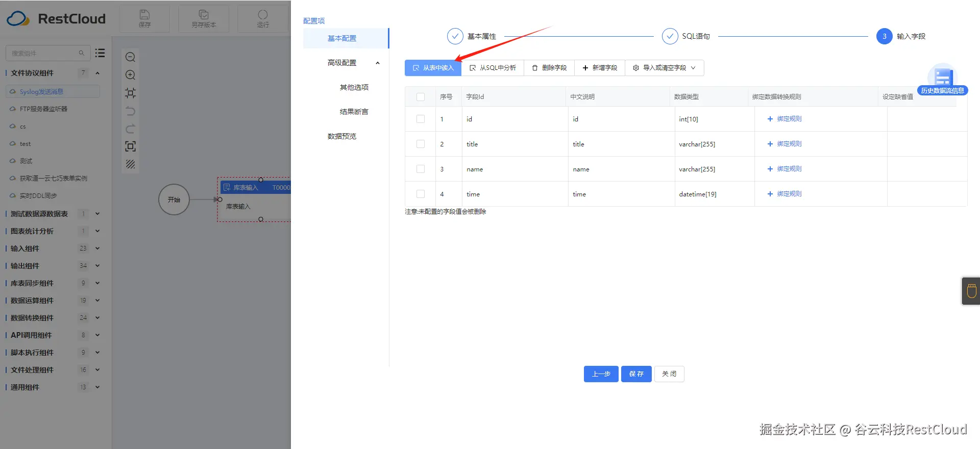980x449 pixels.
Task: Collapse the 高级配置 menu section
Action: tap(378, 63)
